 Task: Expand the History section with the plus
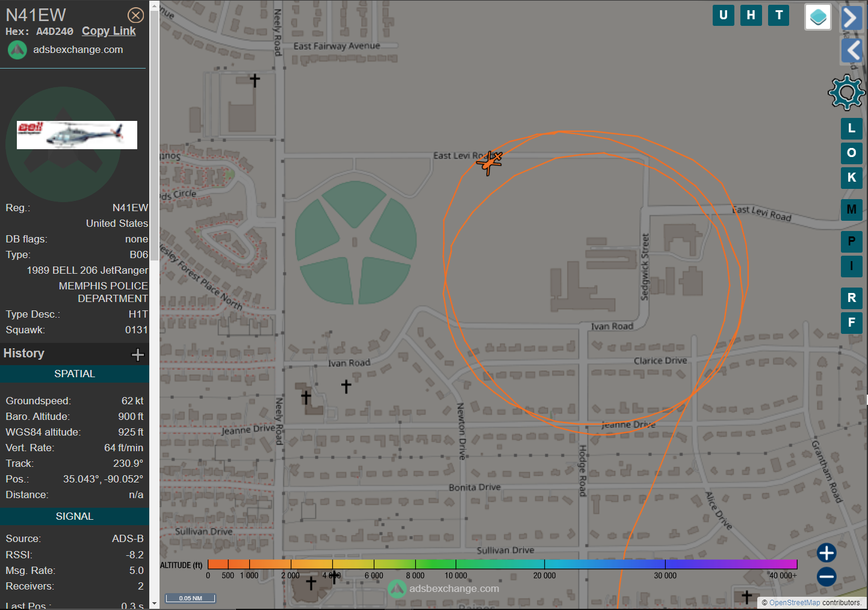click(x=138, y=354)
